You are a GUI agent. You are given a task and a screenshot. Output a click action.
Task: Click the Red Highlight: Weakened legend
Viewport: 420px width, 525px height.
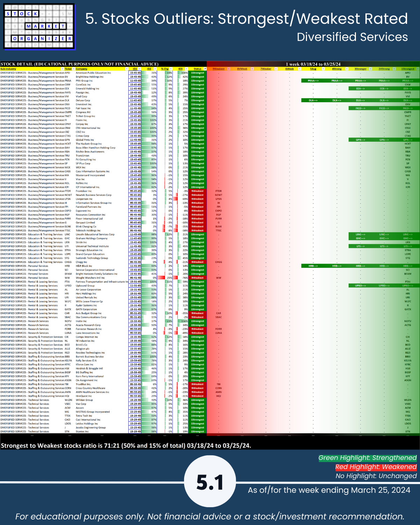(376, 467)
